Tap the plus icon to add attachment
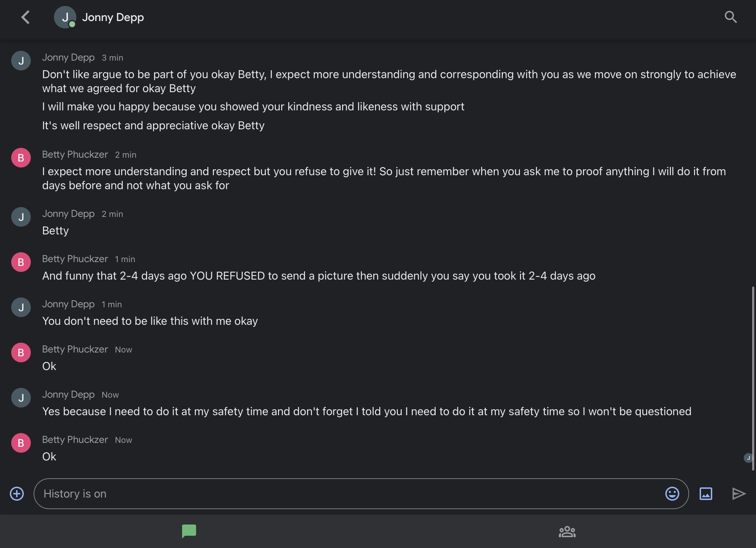This screenshot has height=548, width=756. tap(17, 494)
